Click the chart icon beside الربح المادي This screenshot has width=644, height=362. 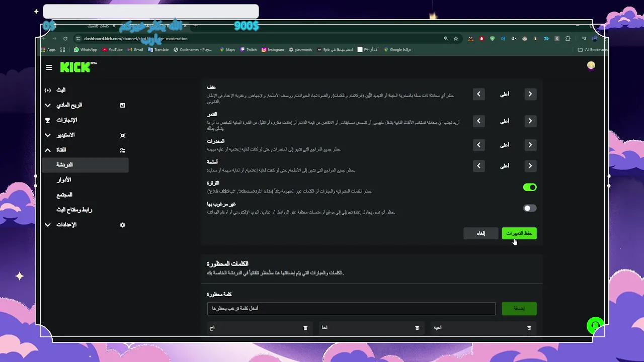(122, 105)
